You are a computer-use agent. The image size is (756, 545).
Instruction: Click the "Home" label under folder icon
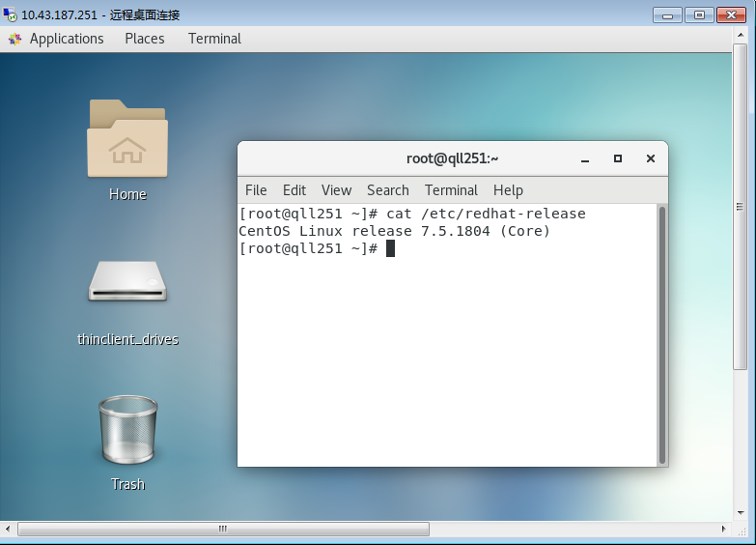pyautogui.click(x=127, y=194)
